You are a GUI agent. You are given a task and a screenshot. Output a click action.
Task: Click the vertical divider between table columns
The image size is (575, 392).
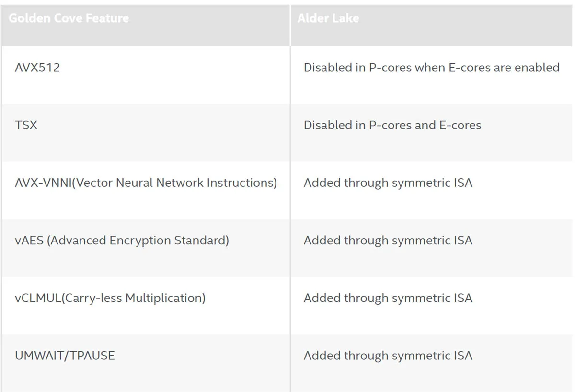290,198
